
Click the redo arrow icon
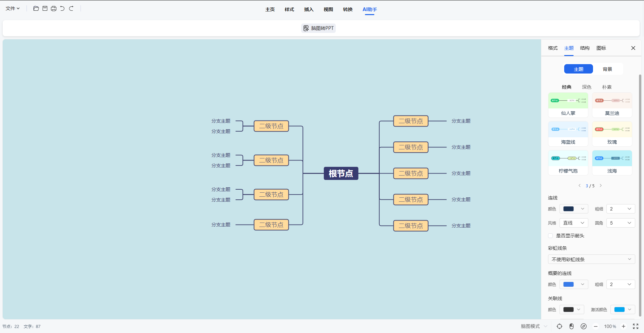tap(71, 8)
